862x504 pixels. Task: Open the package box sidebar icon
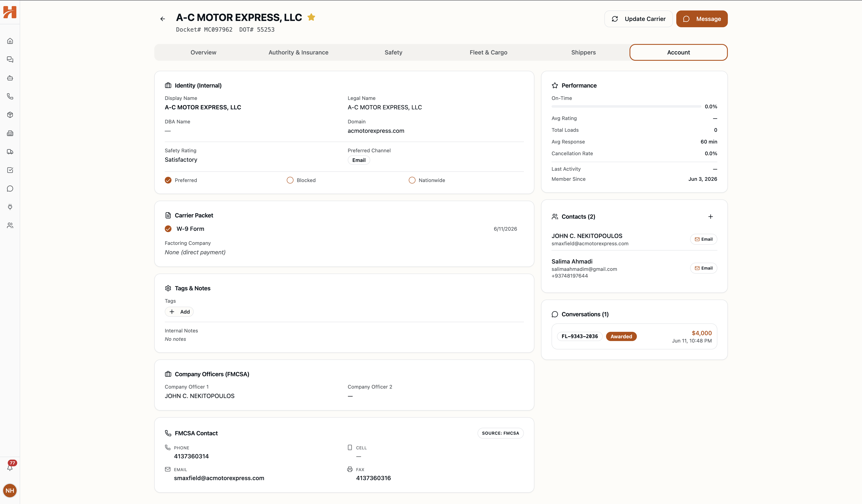(10, 115)
